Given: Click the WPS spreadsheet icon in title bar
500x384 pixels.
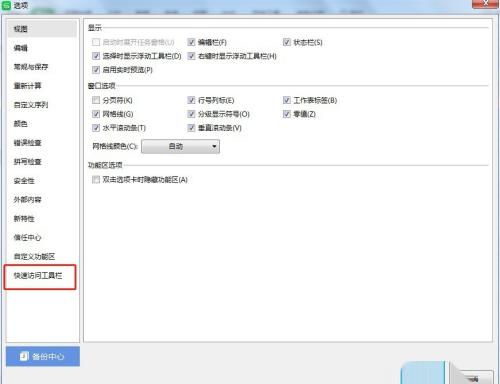Looking at the screenshot, I should 6,5.
